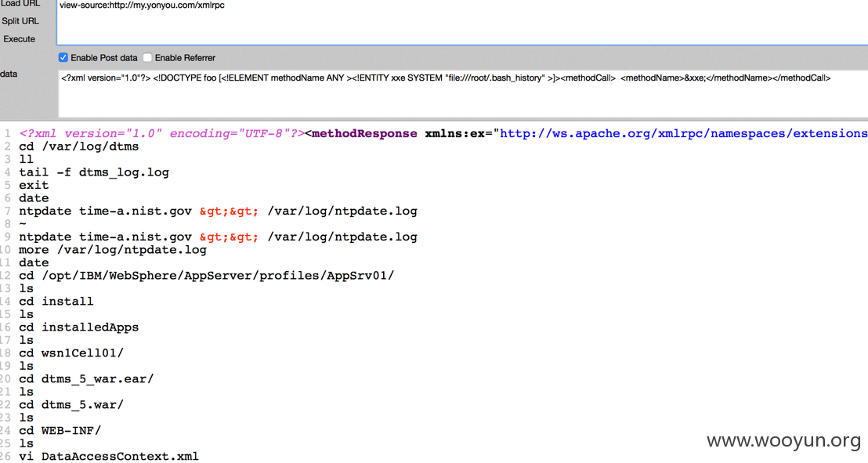Click the 'cd wsn1Cell01/' line
This screenshot has height=463, width=868.
tap(71, 353)
